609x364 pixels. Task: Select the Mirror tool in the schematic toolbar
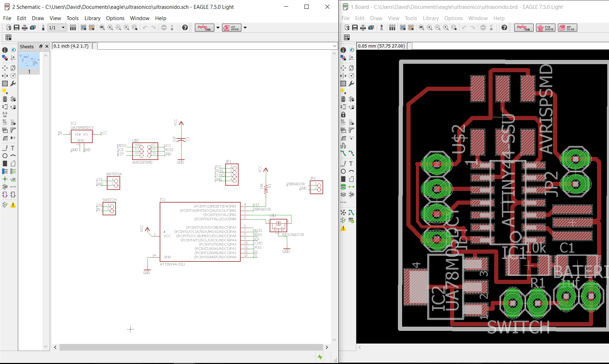tap(5, 76)
